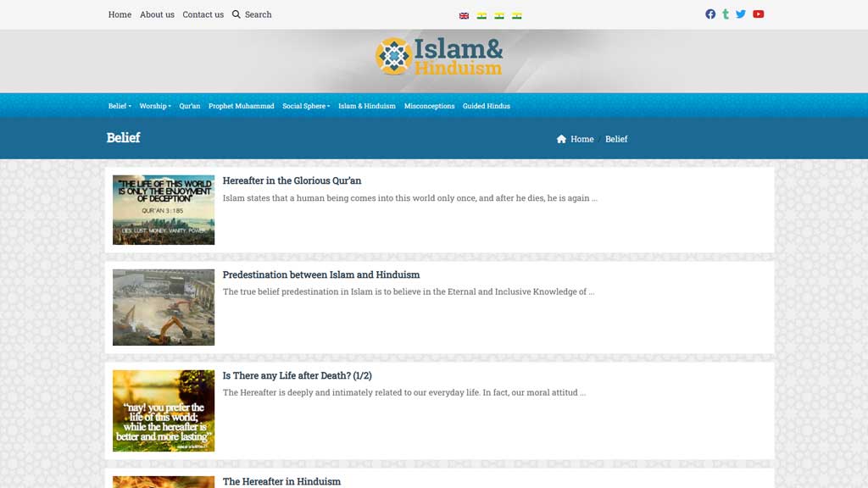Click the home icon in the breadcrumb
The height and width of the screenshot is (488, 868).
(561, 138)
